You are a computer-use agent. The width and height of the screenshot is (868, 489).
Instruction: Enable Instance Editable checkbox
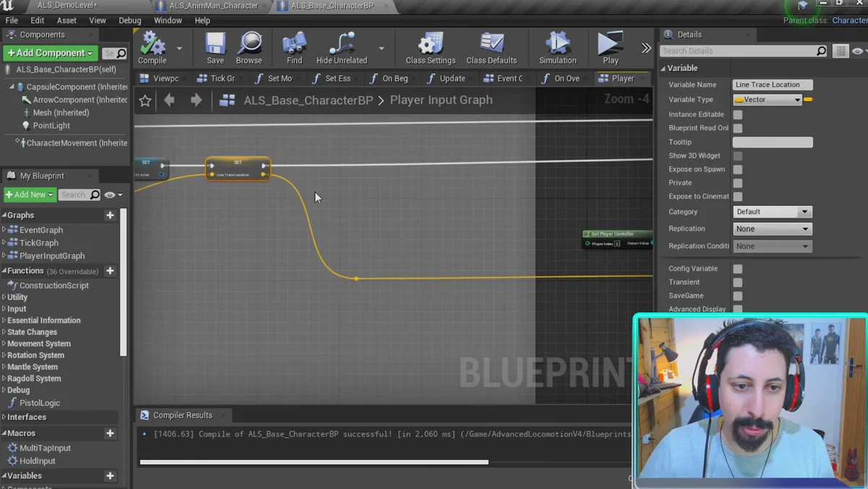pos(738,114)
